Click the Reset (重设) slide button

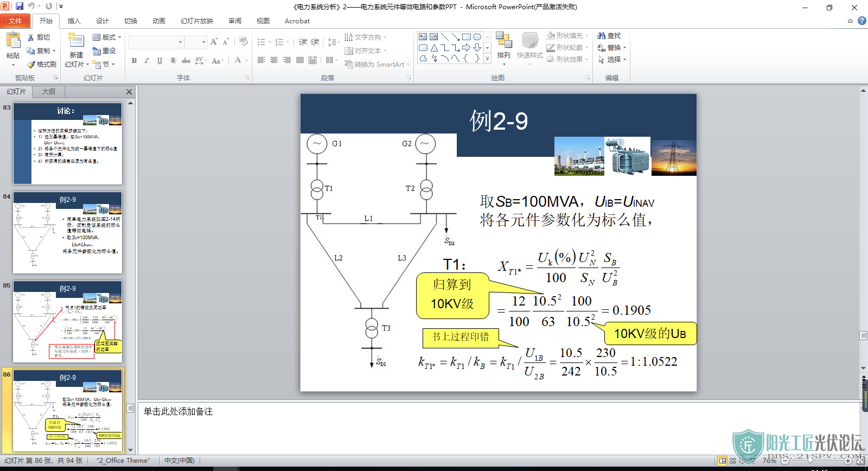[x=104, y=50]
